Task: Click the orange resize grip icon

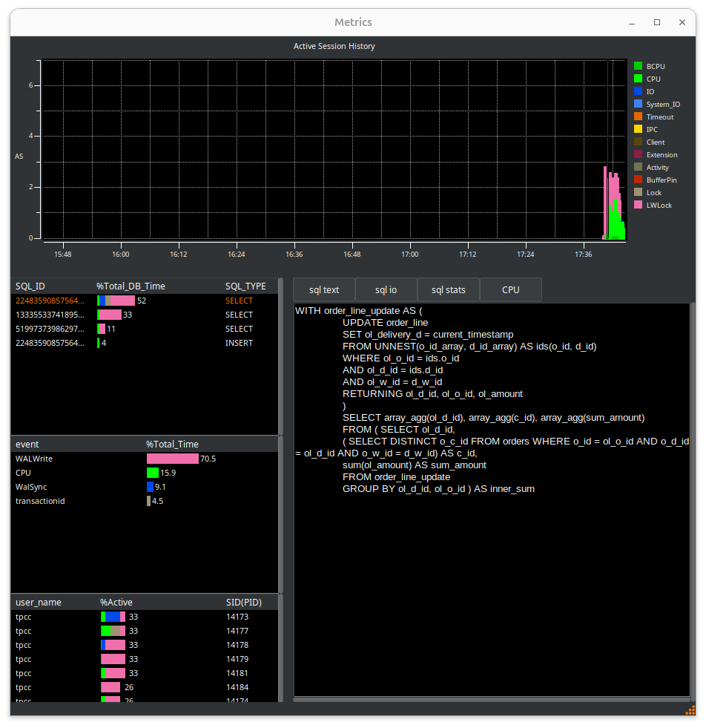Action: point(690,710)
